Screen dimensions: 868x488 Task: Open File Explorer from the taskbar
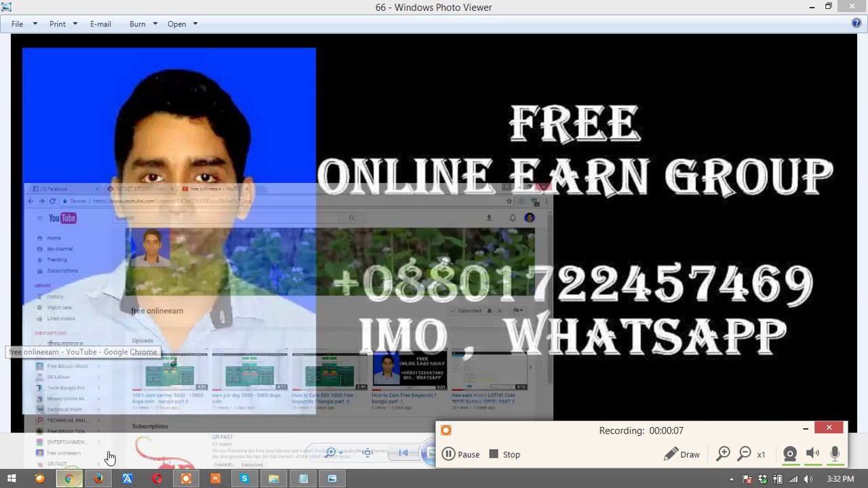[x=273, y=479]
